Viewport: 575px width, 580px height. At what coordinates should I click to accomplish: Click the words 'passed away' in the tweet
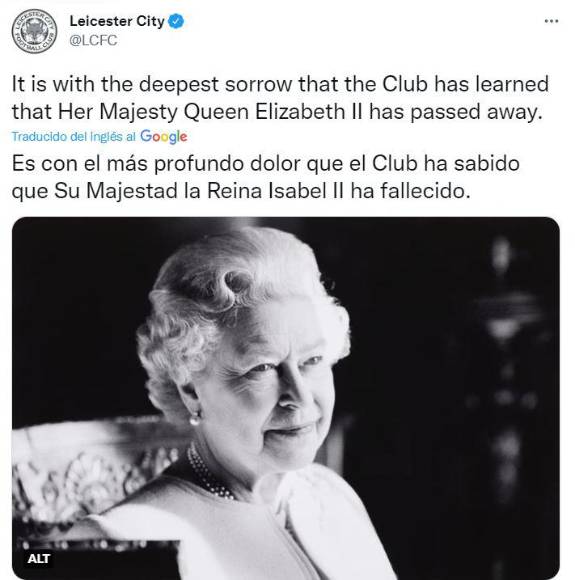(x=476, y=112)
